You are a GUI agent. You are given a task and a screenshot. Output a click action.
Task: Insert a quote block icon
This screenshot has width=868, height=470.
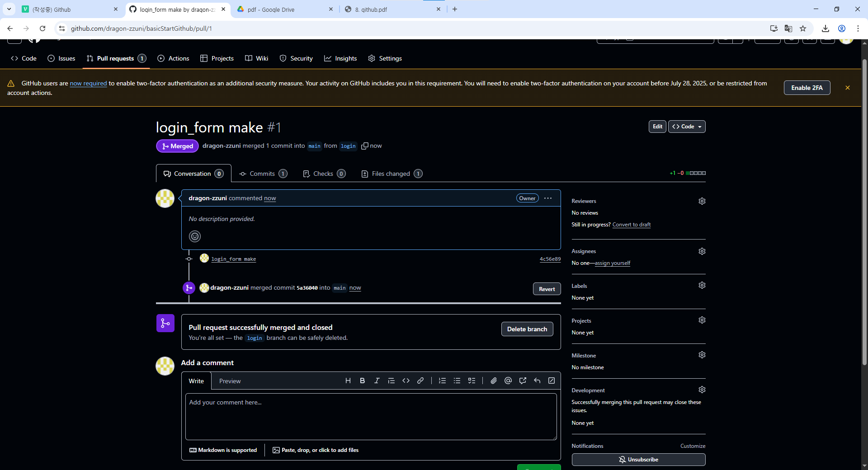tap(392, 381)
